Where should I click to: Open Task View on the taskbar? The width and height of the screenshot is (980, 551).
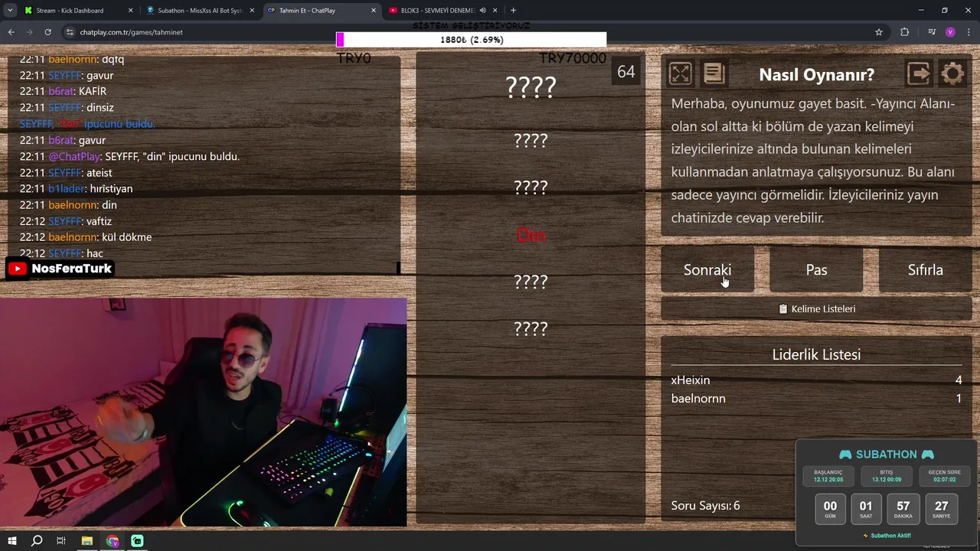(61, 541)
